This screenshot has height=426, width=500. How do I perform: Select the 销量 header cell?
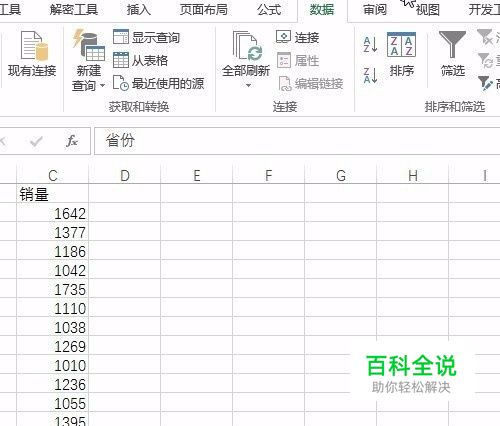(x=53, y=194)
